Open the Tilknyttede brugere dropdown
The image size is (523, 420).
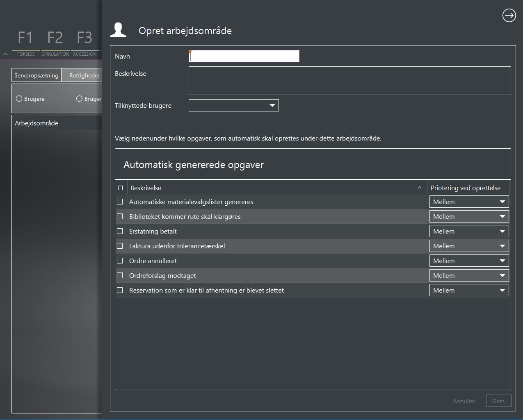[x=234, y=105]
